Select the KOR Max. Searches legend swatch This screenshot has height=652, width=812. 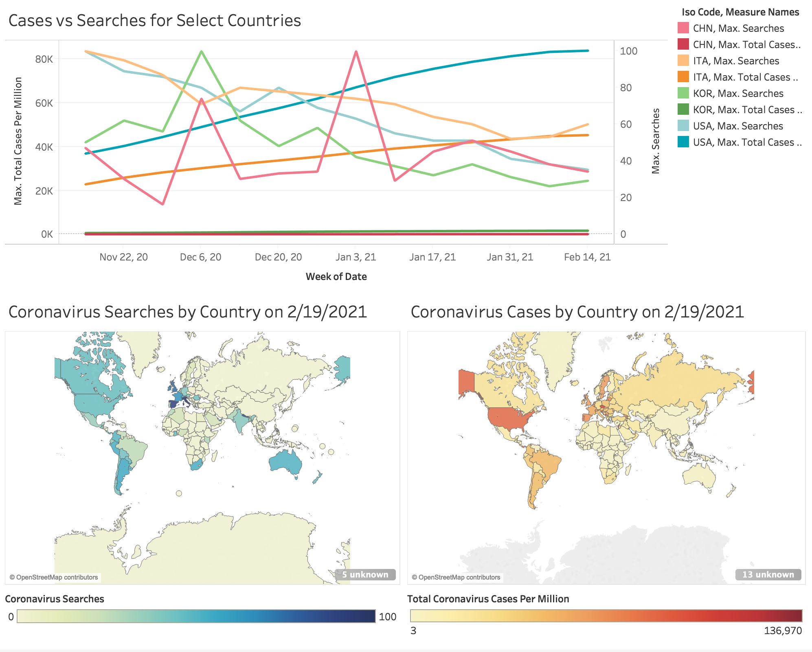click(x=683, y=93)
